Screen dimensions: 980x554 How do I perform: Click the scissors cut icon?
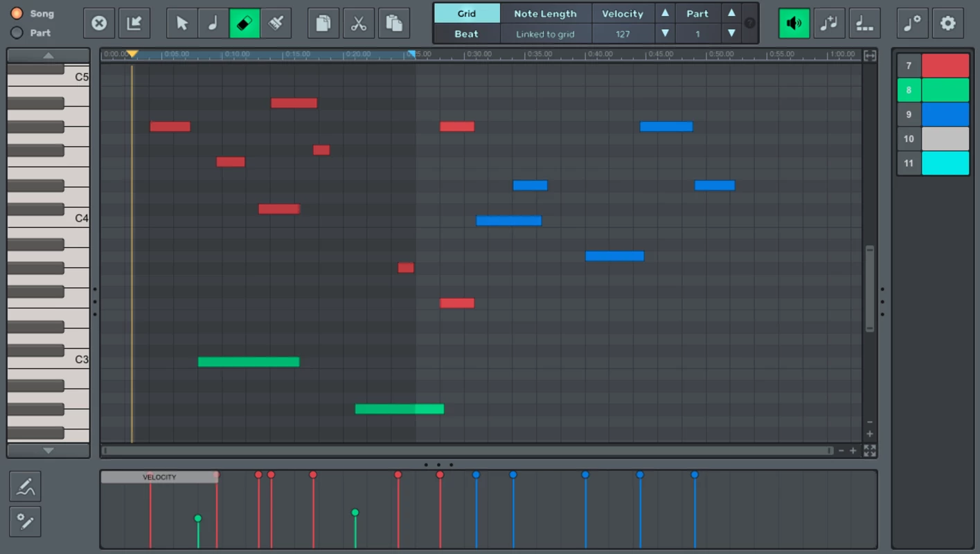(x=358, y=24)
